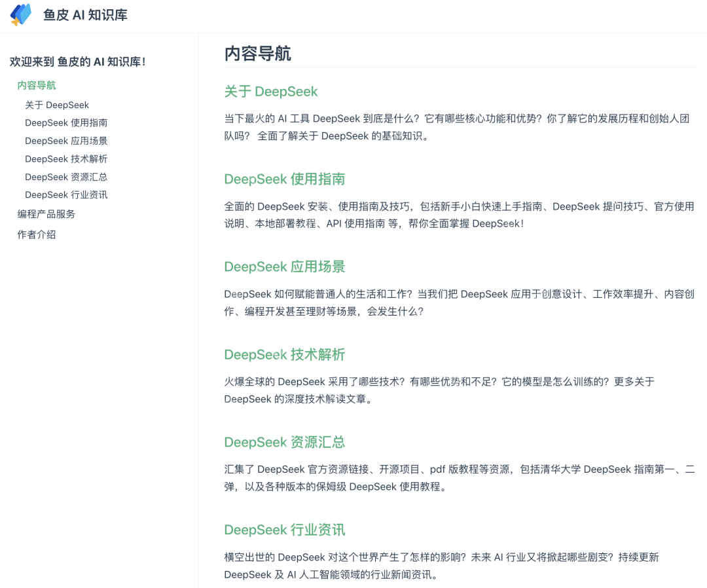Screen dimensions: 707x588
Task: Click the DeepSeek 应用场景 content heading
Action: coord(283,266)
